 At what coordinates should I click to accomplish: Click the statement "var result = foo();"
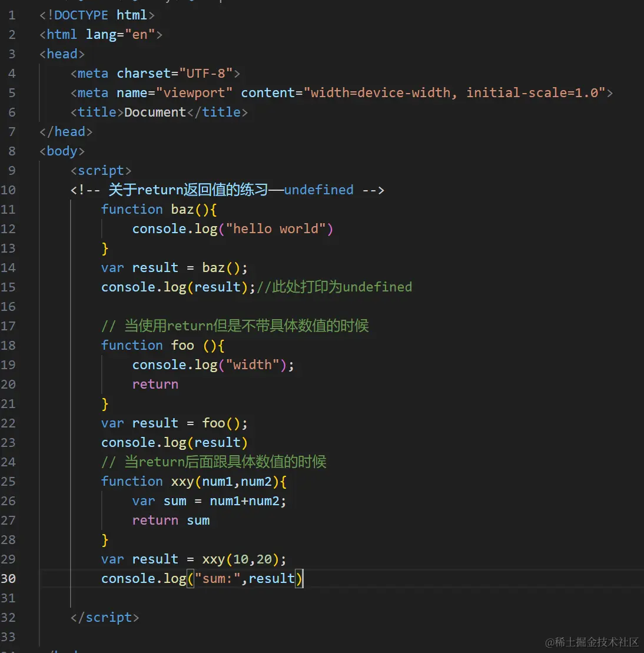[x=174, y=423]
